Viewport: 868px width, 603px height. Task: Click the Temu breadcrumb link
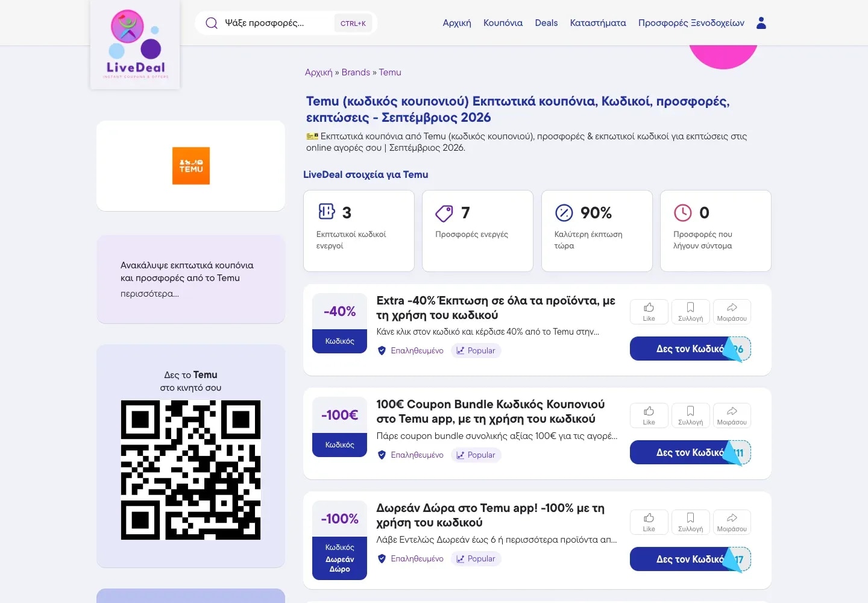[390, 72]
